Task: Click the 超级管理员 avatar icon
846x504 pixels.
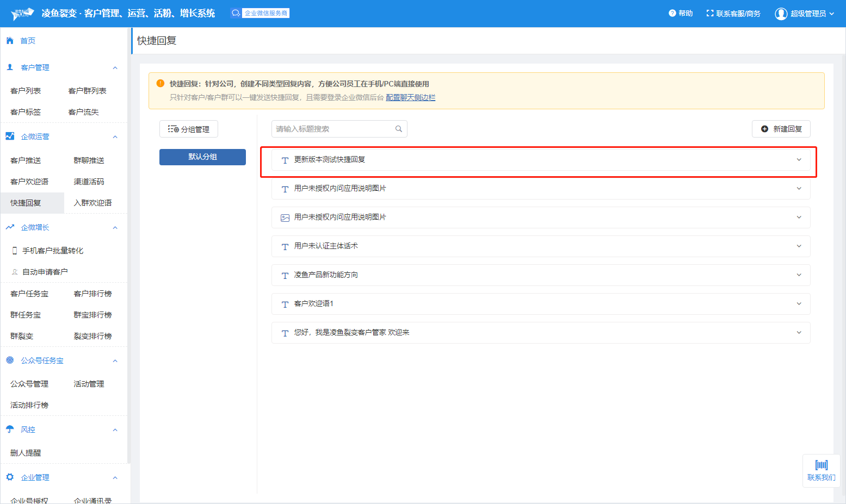Action: pyautogui.click(x=781, y=14)
